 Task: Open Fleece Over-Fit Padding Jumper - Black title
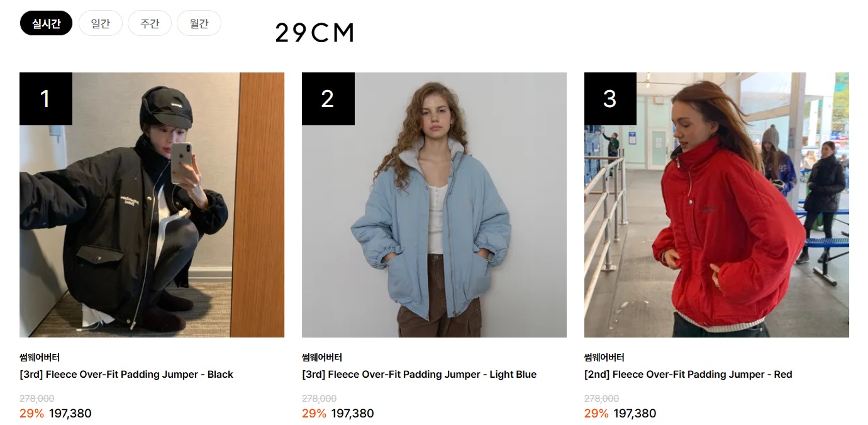click(126, 374)
